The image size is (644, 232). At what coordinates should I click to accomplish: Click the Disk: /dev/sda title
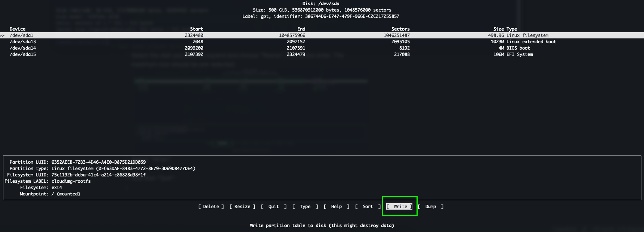point(321,4)
